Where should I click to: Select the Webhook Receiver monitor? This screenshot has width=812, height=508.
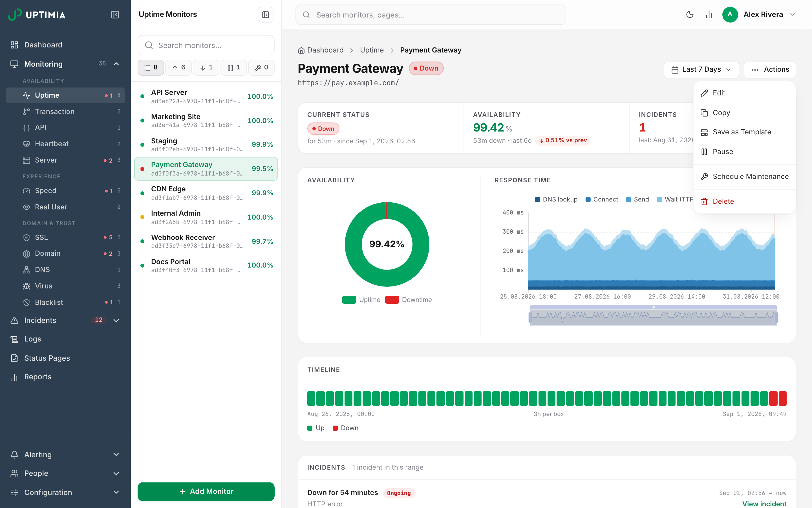pyautogui.click(x=206, y=242)
